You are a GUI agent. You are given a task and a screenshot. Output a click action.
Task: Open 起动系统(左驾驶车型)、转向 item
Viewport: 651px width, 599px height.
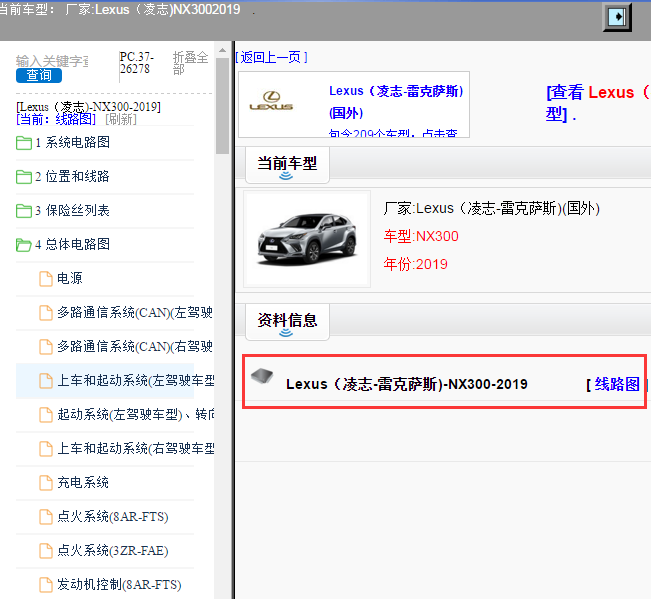[x=136, y=414]
